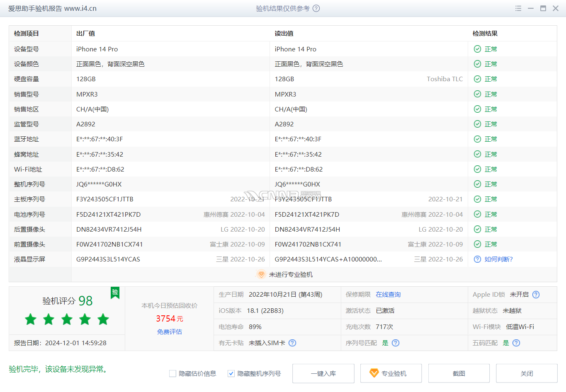
Task: Start 专业验机 professional inspection
Action: click(x=391, y=373)
